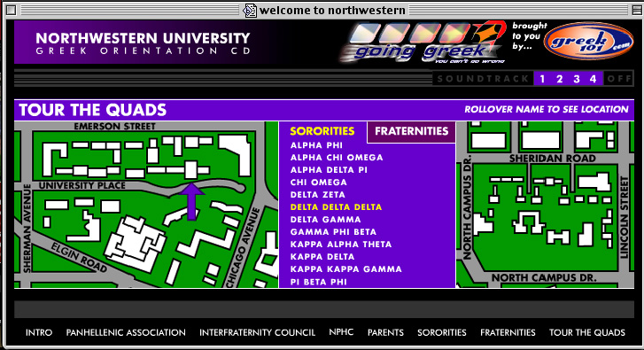
Task: Turn the soundtrack OFF
Action: (618, 79)
